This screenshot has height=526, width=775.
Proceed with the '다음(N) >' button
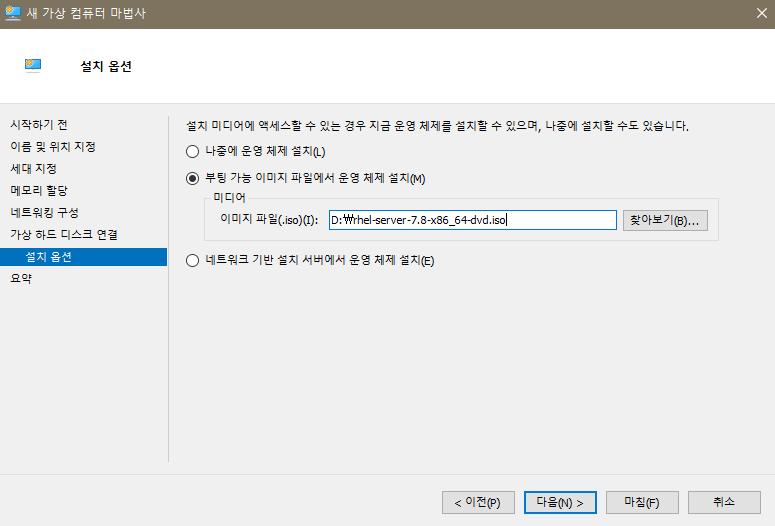[x=560, y=503]
